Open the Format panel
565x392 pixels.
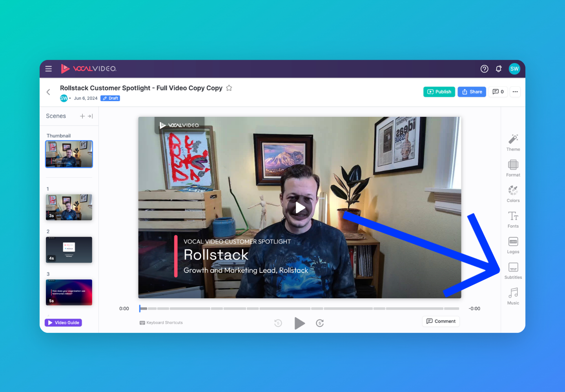513,169
